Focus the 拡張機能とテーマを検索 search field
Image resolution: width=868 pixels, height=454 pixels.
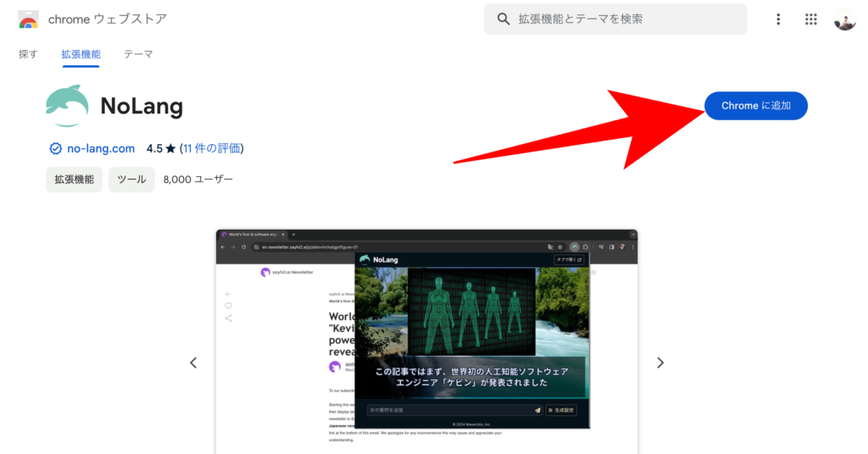(x=615, y=19)
